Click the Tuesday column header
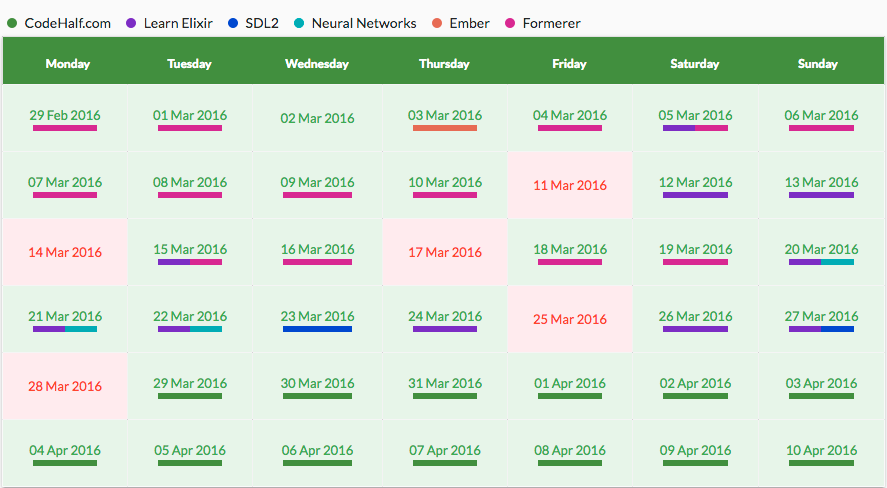 pos(190,61)
